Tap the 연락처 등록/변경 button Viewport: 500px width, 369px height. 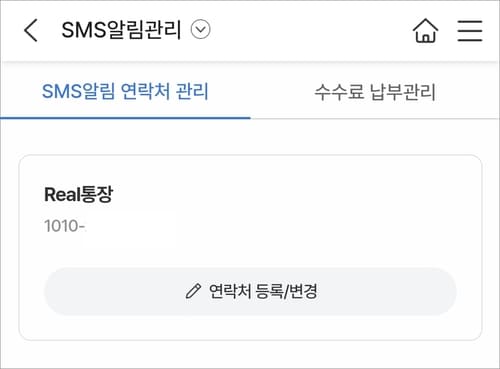click(250, 291)
